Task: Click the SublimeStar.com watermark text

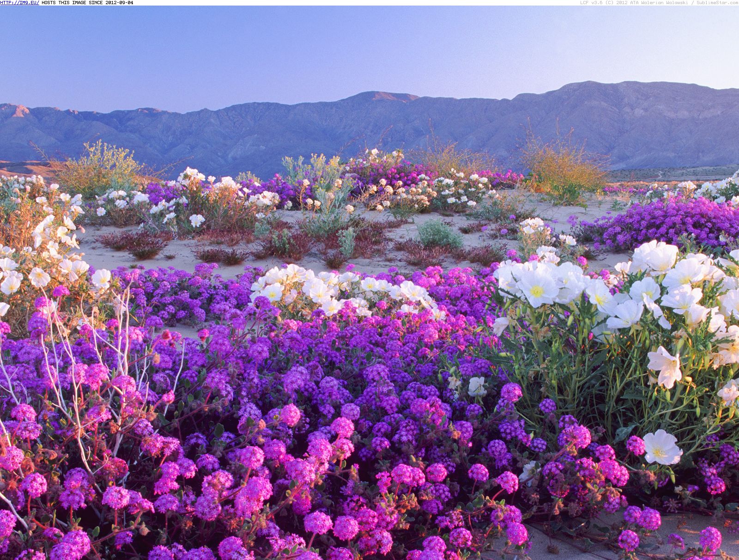Action: [x=717, y=3]
